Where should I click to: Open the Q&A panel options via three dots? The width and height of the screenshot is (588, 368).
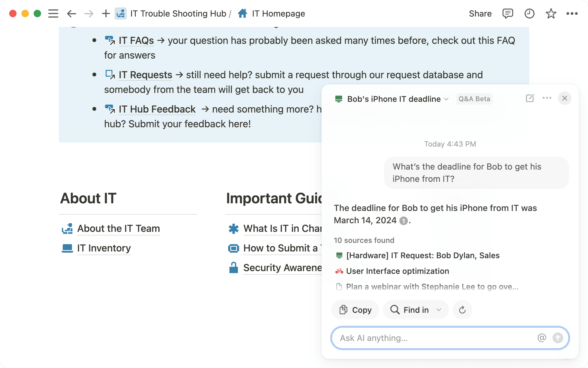click(547, 98)
